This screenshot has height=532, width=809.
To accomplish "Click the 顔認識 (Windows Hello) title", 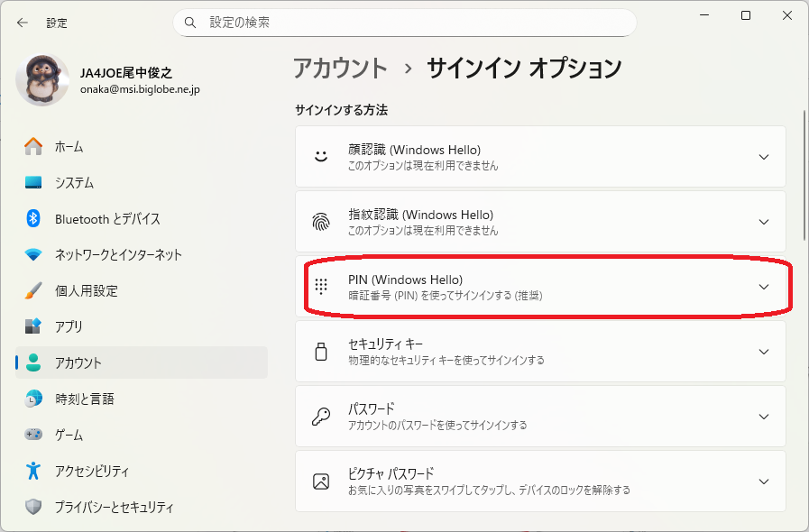I will pyautogui.click(x=414, y=150).
